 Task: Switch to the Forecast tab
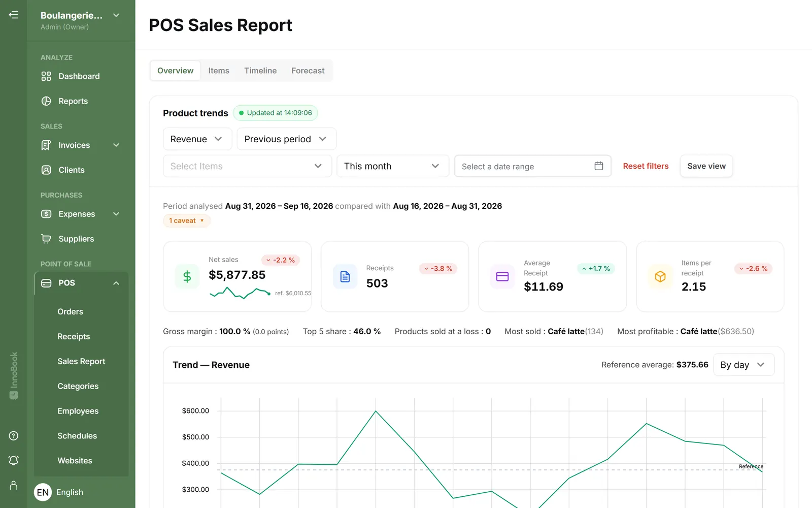[308, 71]
